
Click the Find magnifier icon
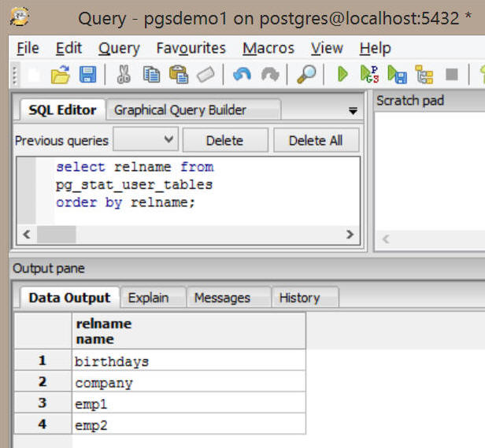(305, 75)
